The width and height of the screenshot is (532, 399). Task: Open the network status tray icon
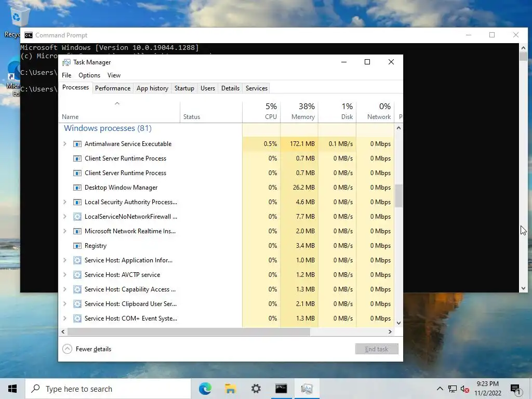453,389
